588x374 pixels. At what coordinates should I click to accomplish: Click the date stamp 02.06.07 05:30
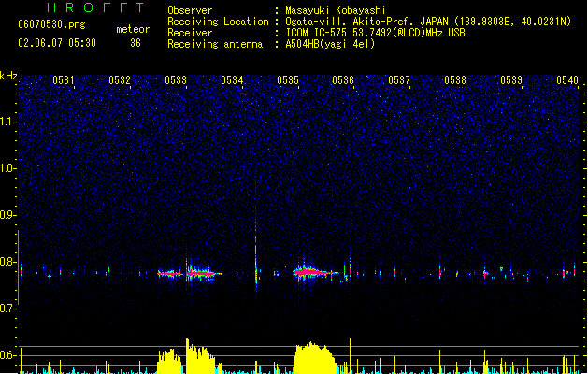tap(57, 43)
